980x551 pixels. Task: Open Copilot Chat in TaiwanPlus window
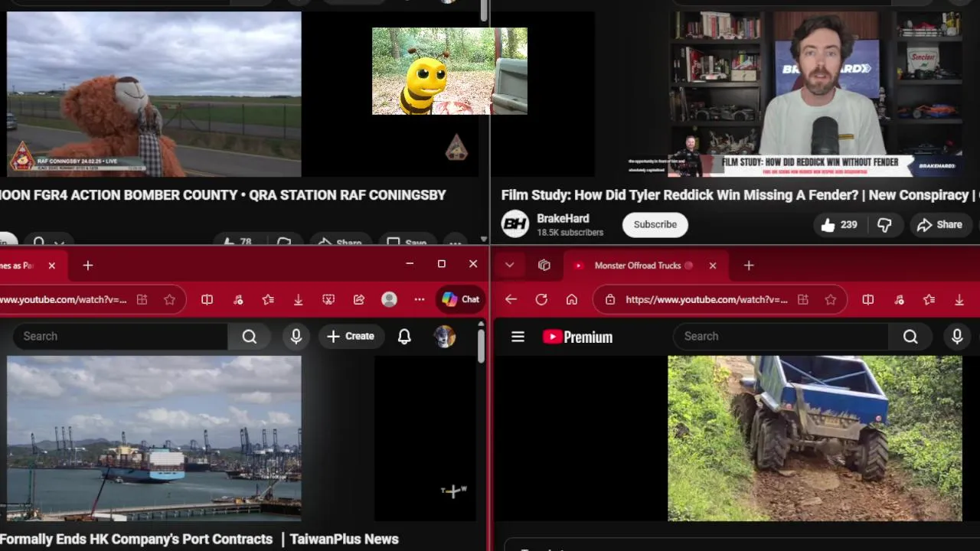click(x=460, y=299)
